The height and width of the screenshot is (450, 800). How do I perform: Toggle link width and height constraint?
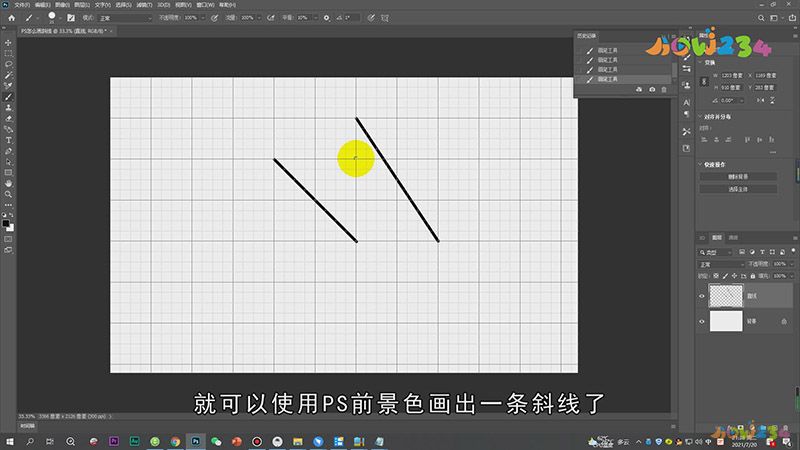click(704, 82)
